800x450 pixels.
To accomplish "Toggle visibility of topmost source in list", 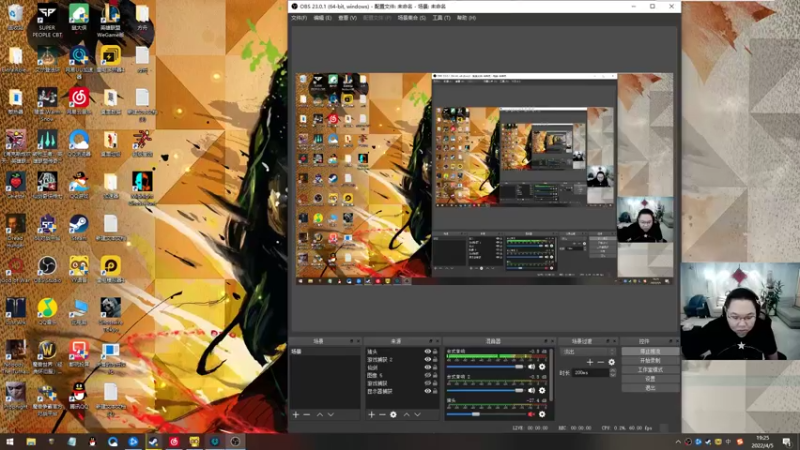I will click(428, 352).
